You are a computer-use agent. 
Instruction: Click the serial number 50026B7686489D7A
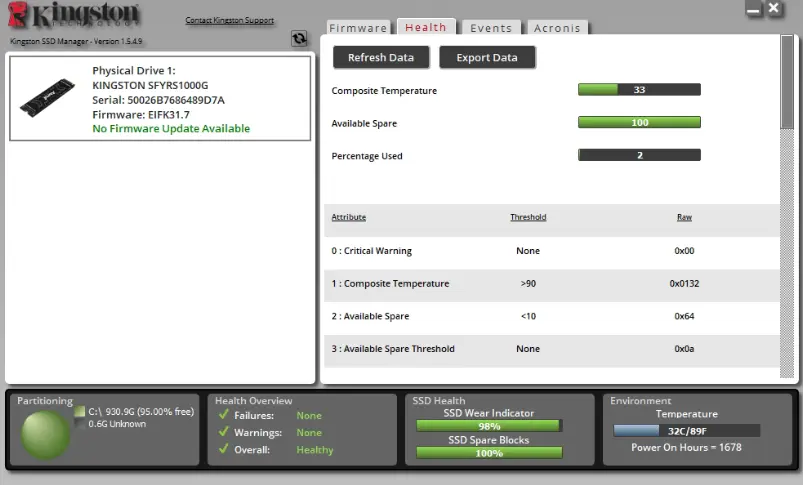(x=176, y=100)
